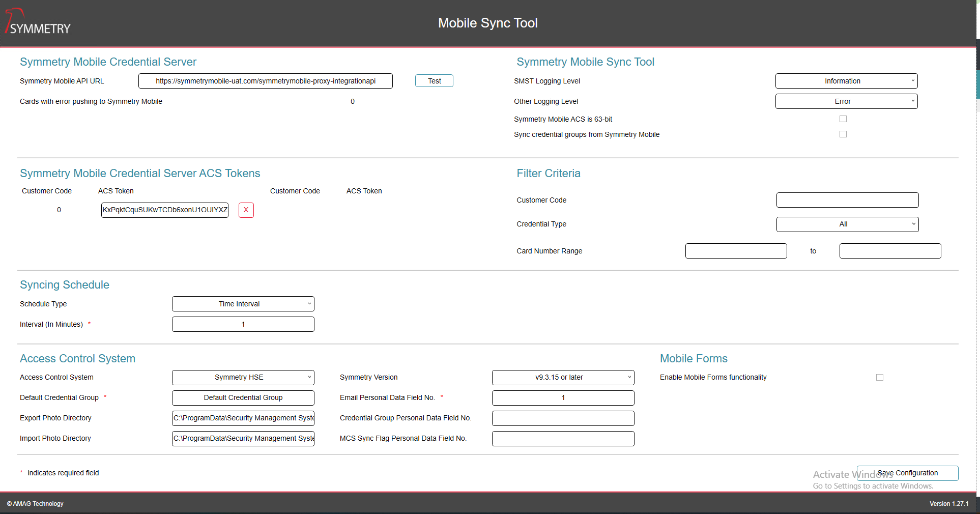The width and height of the screenshot is (980, 514).
Task: Toggle Symmetry Mobile ACS is 63-bit checkbox
Action: pyautogui.click(x=843, y=119)
